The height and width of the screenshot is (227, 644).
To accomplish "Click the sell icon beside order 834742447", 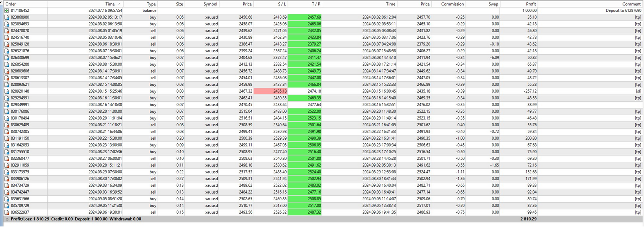I will (x=6, y=192).
